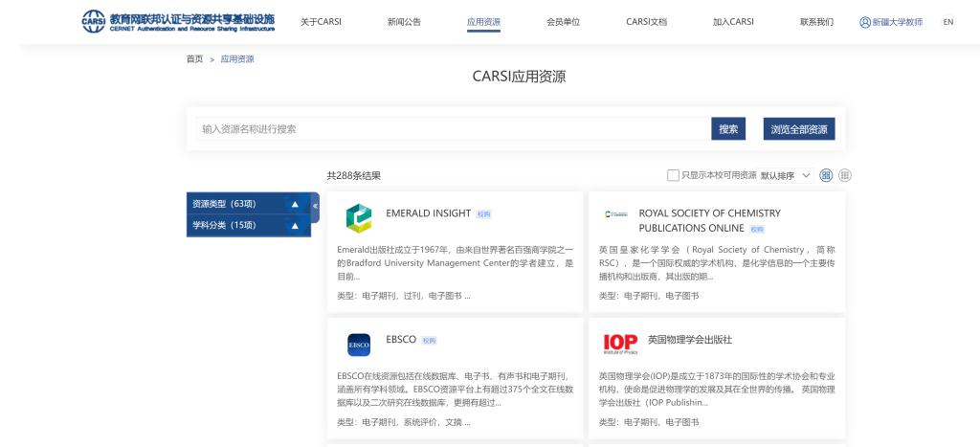980x447 pixels.
Task: Open the 默认排序 sorting dropdown
Action: coord(786,176)
